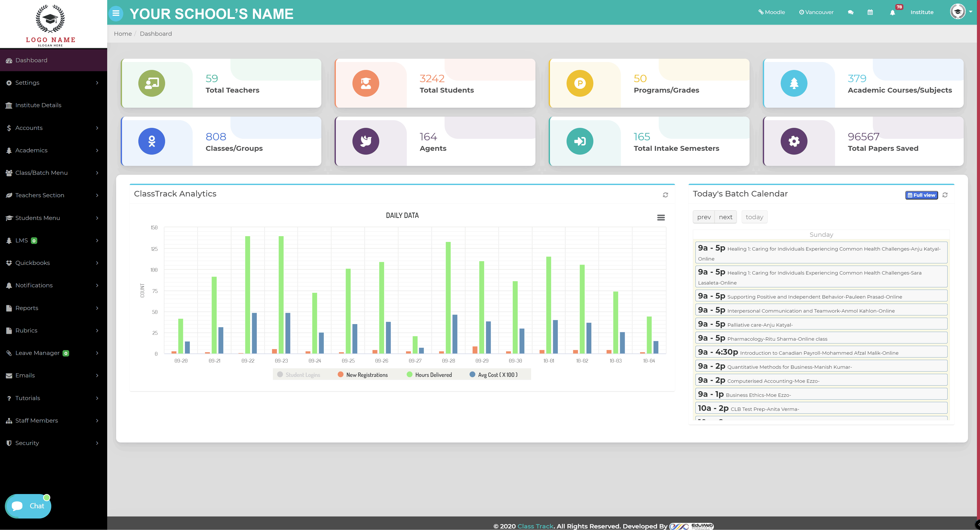
Task: Click the Class Track footer link
Action: pos(535,526)
